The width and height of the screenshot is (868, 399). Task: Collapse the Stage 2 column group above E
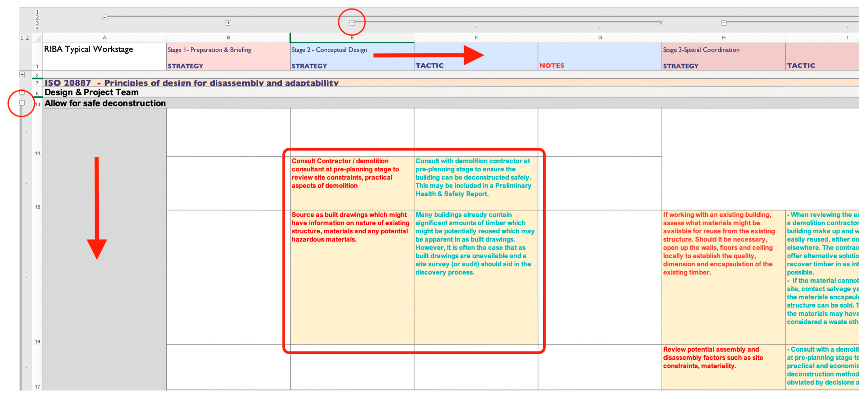click(x=352, y=23)
